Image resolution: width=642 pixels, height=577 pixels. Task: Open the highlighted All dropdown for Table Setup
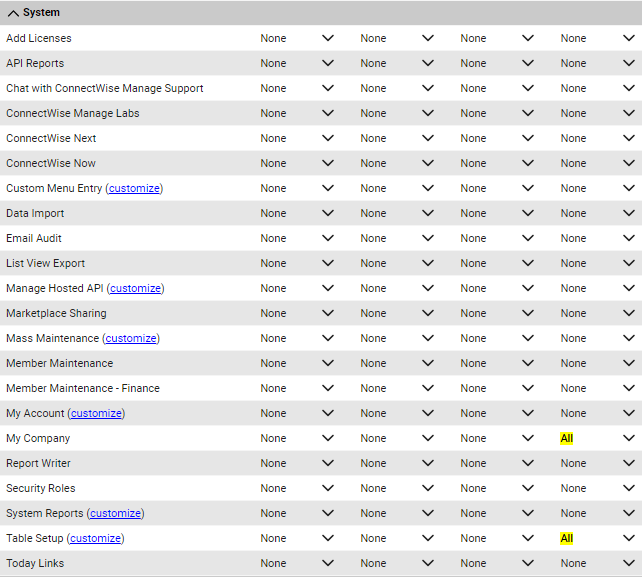(x=597, y=538)
